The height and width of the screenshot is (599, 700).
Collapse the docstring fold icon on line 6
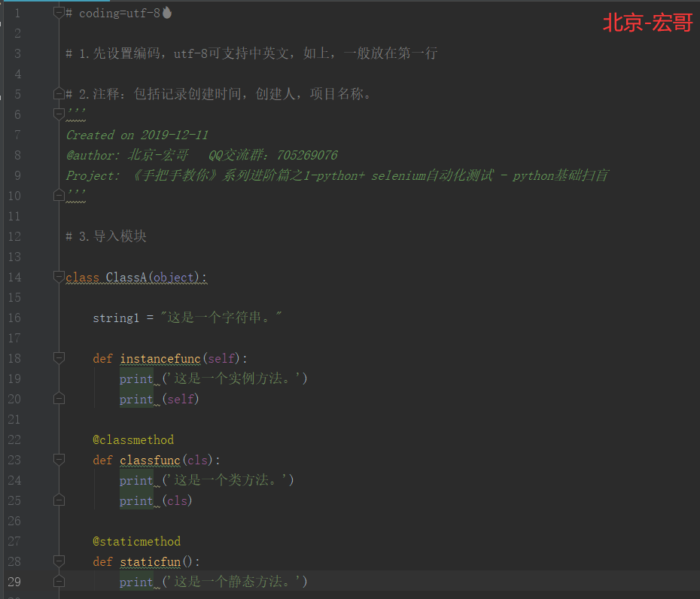(59, 114)
